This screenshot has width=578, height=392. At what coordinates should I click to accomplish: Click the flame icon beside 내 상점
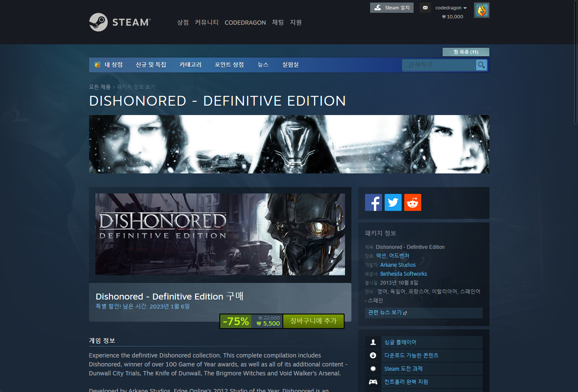point(97,65)
